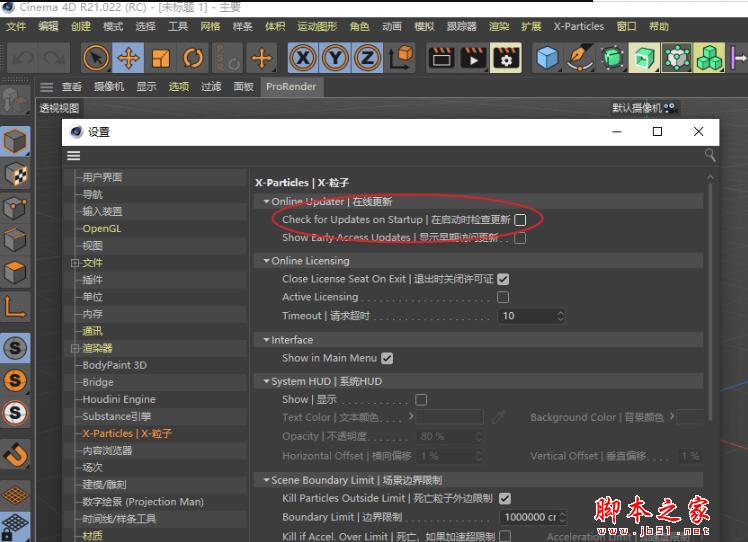Screen dimensions: 748x542
Task: Select BodyPaint 3D preferences category
Action: pyautogui.click(x=114, y=365)
